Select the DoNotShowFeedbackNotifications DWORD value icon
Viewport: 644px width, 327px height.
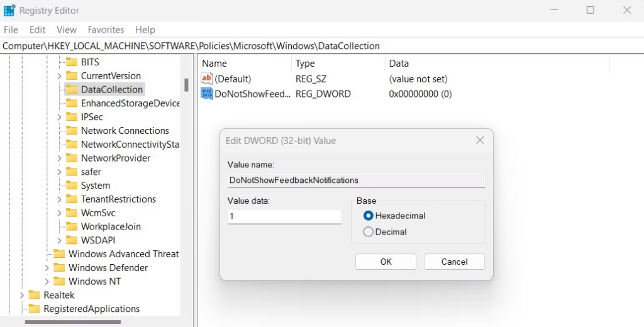[x=206, y=94]
